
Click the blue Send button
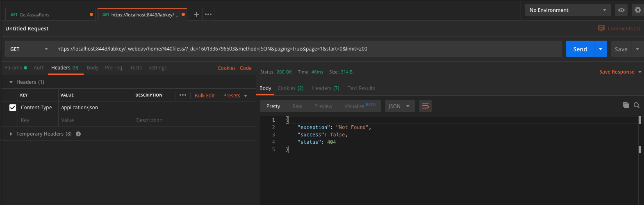point(580,49)
